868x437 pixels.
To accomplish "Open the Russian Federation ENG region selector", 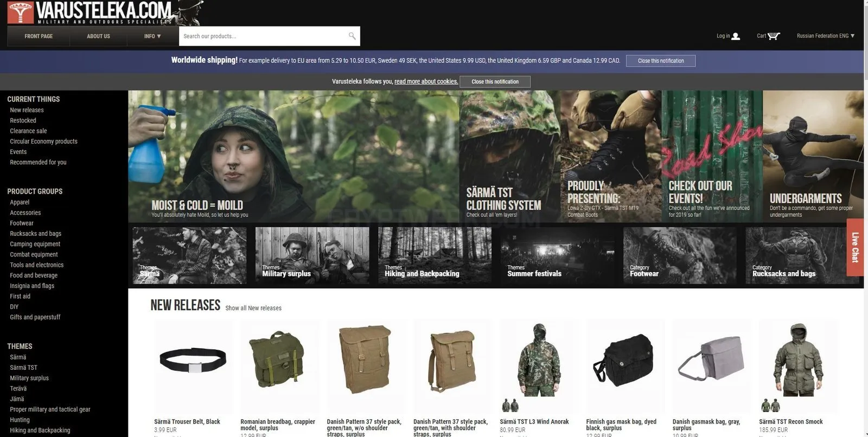I will click(x=826, y=36).
